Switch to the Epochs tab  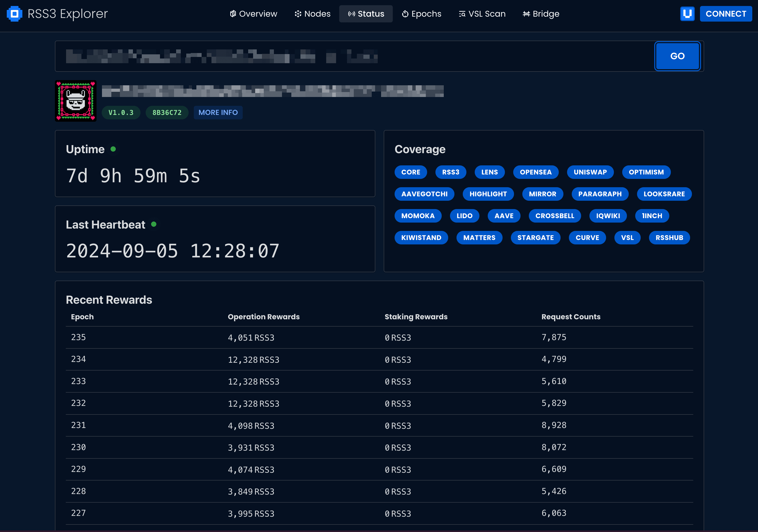tap(421, 14)
